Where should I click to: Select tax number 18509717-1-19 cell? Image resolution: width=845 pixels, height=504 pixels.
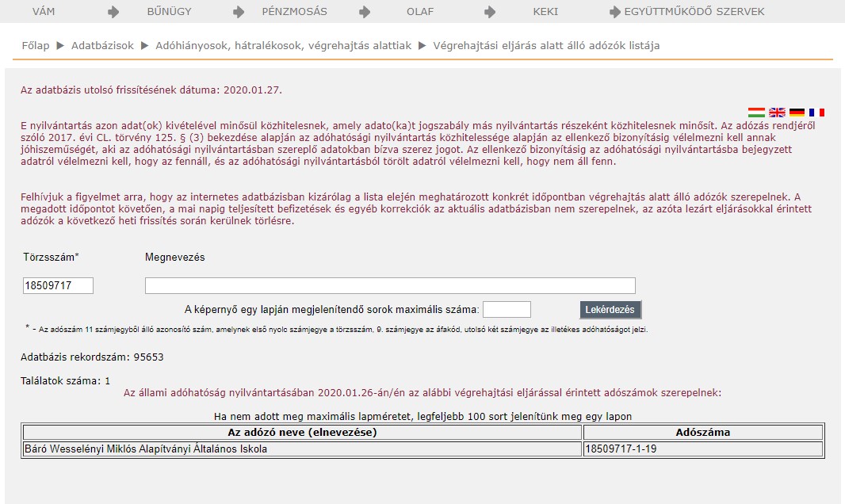click(703, 449)
